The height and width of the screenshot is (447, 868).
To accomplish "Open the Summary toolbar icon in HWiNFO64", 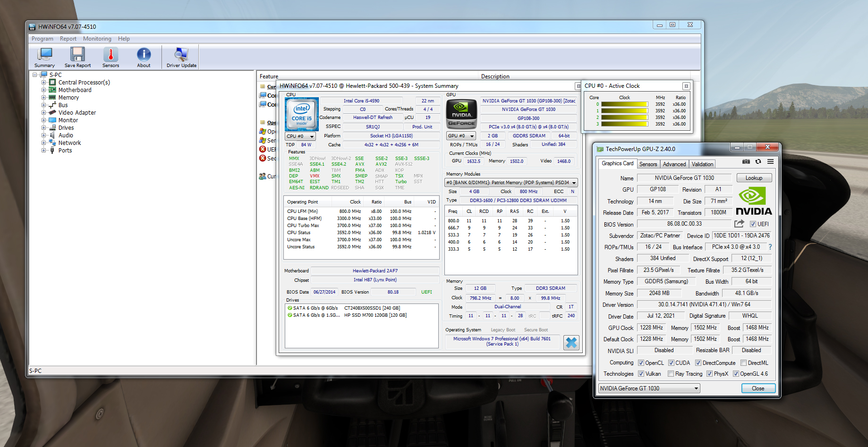I will coord(45,58).
